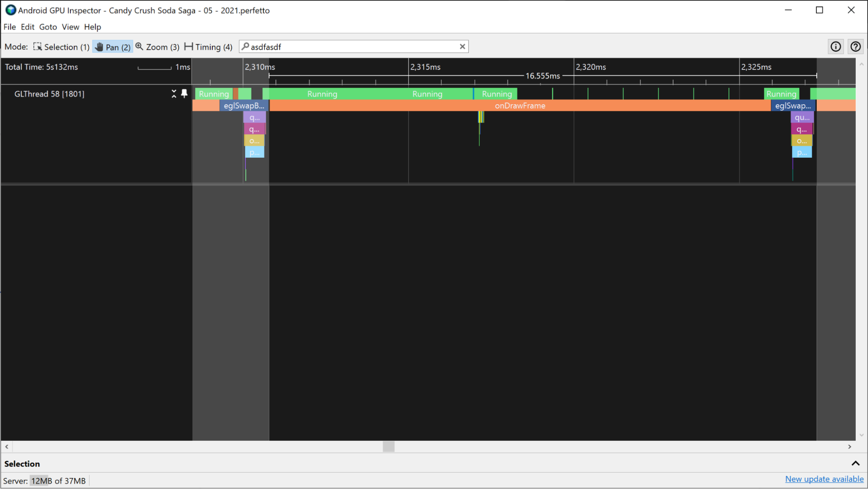Open the File menu

tap(9, 27)
